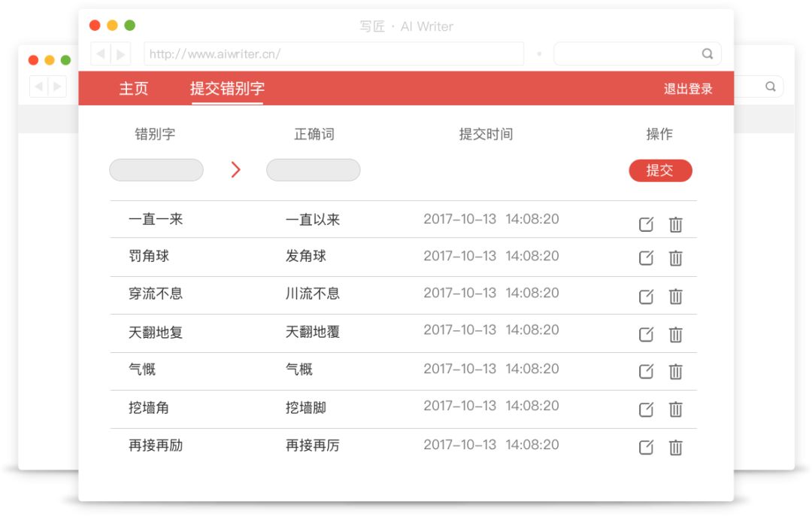The image size is (812, 517).
Task: Edit the 一直一来 row entry
Action: 646,224
